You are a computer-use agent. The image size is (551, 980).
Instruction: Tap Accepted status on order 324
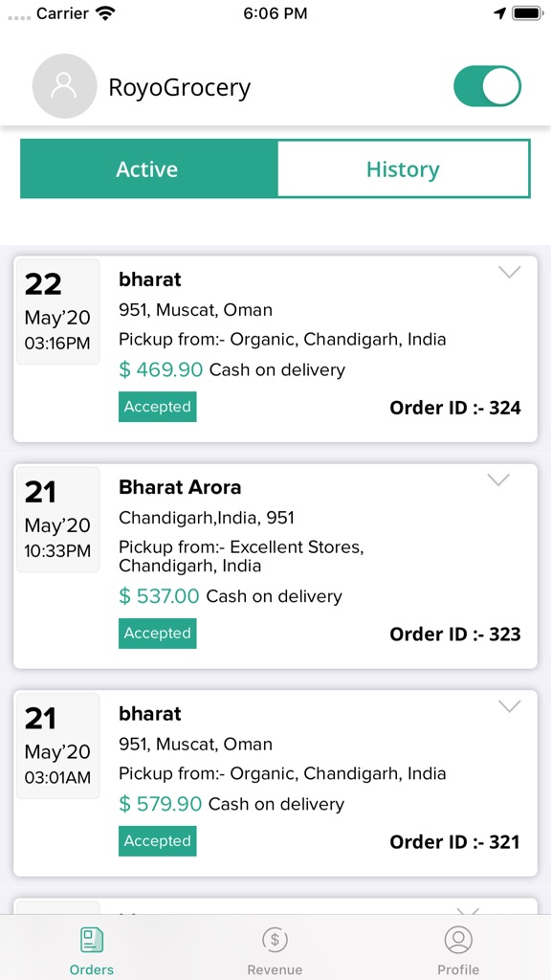click(158, 407)
